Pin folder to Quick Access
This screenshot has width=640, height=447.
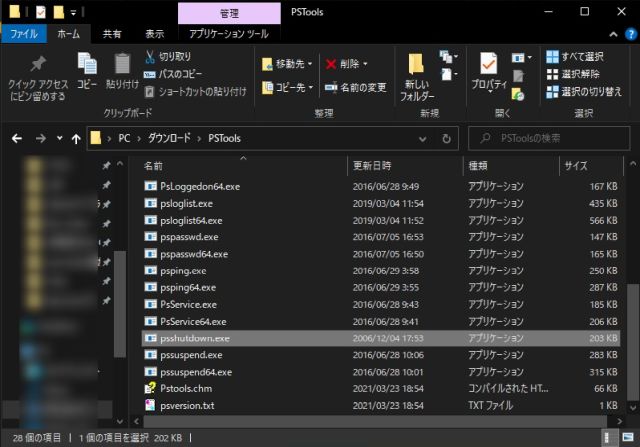point(38,78)
